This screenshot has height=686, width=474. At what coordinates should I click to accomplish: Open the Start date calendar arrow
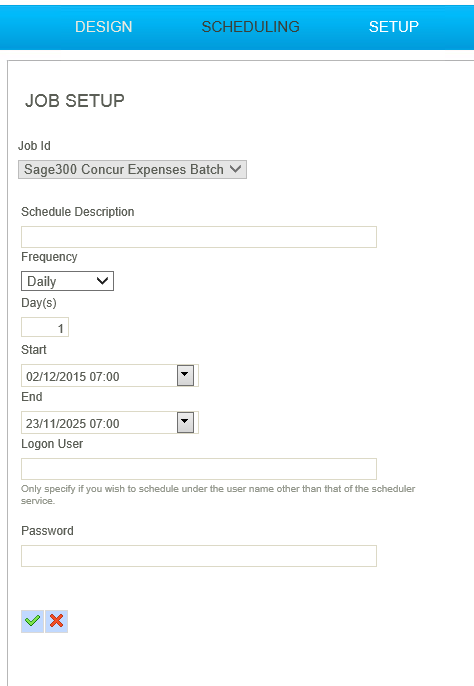coord(185,376)
